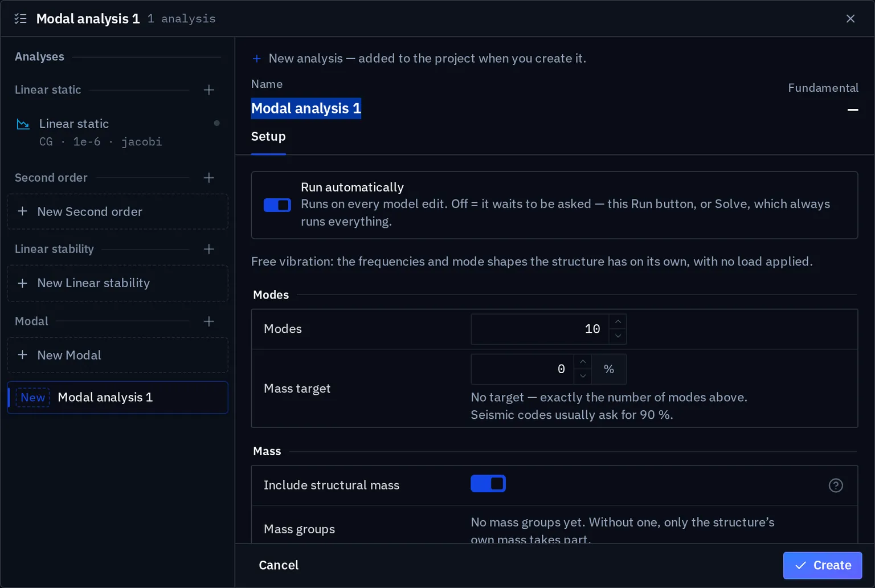Decrease Mass target with down arrow
875x588 pixels.
(583, 377)
